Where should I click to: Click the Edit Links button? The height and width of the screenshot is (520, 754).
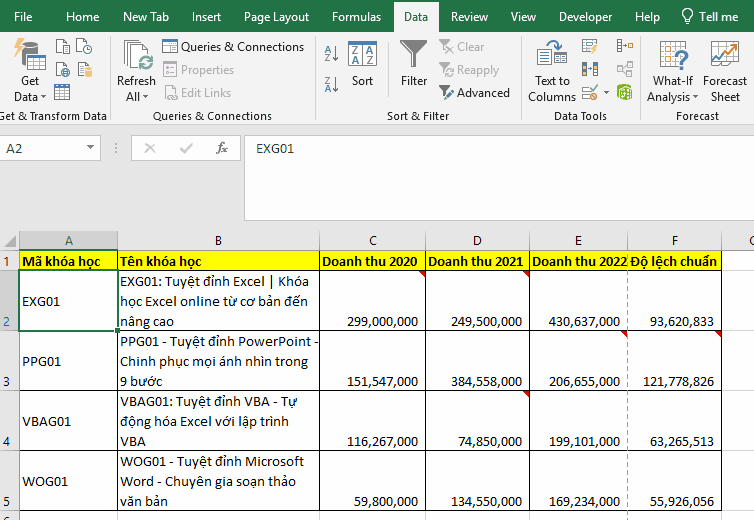[198, 93]
